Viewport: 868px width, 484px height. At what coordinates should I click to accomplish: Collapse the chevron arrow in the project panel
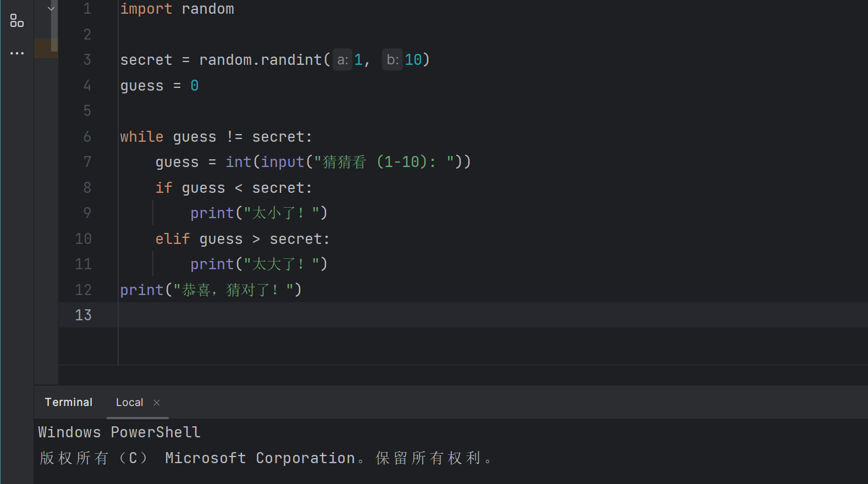click(51, 9)
